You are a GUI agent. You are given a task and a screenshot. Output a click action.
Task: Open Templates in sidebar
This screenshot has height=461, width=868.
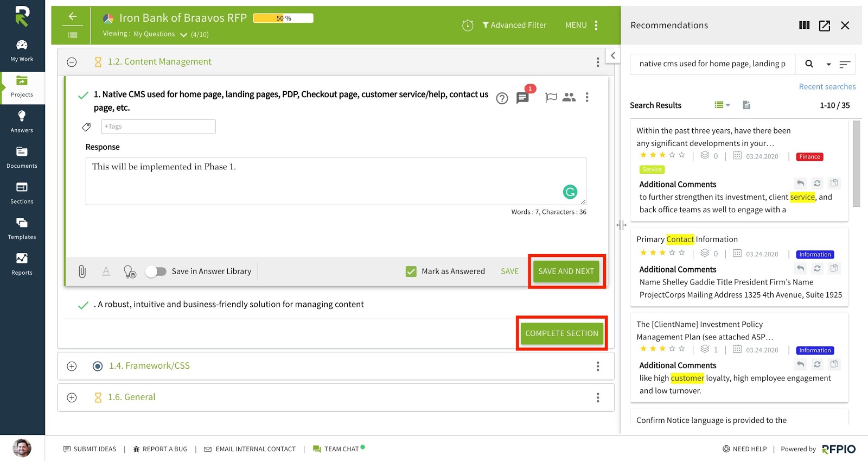(x=22, y=229)
